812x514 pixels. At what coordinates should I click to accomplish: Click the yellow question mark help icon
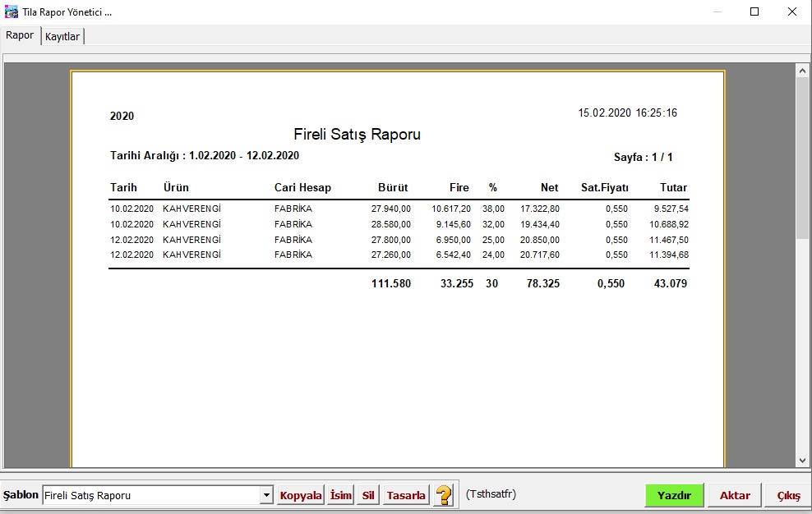click(444, 495)
